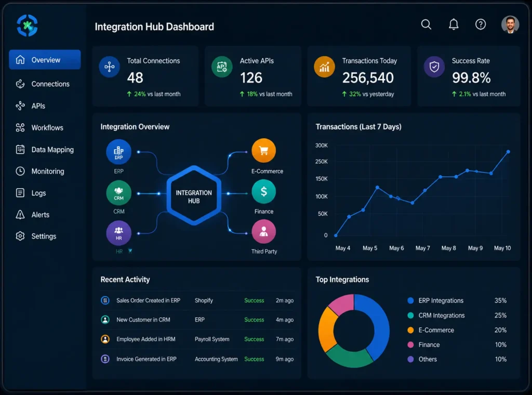Select the CRM node icon
The height and width of the screenshot is (395, 532).
(x=119, y=192)
